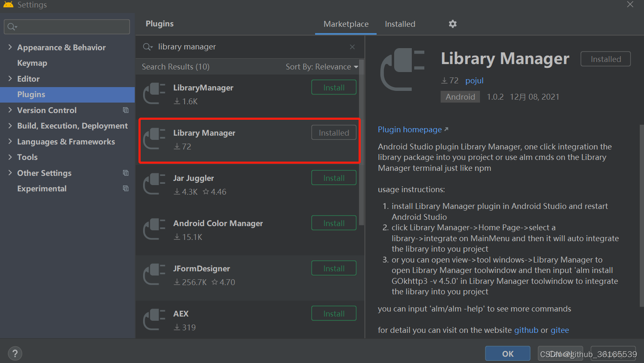Install the Android Color Manager plugin
Image resolution: width=644 pixels, height=363 pixels.
pyautogui.click(x=334, y=223)
